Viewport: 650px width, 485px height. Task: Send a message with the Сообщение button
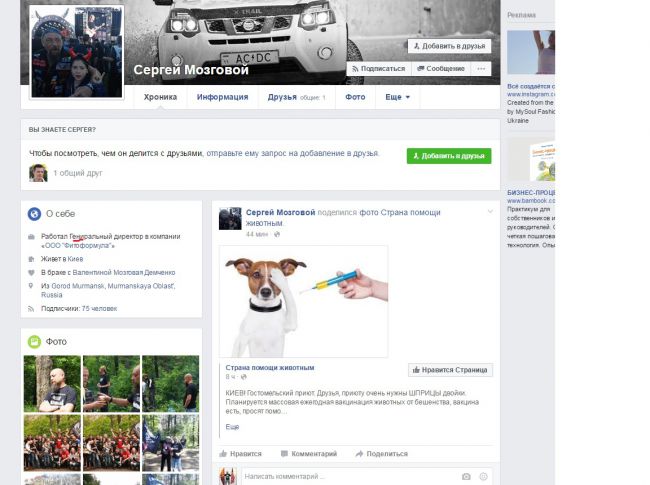click(440, 69)
